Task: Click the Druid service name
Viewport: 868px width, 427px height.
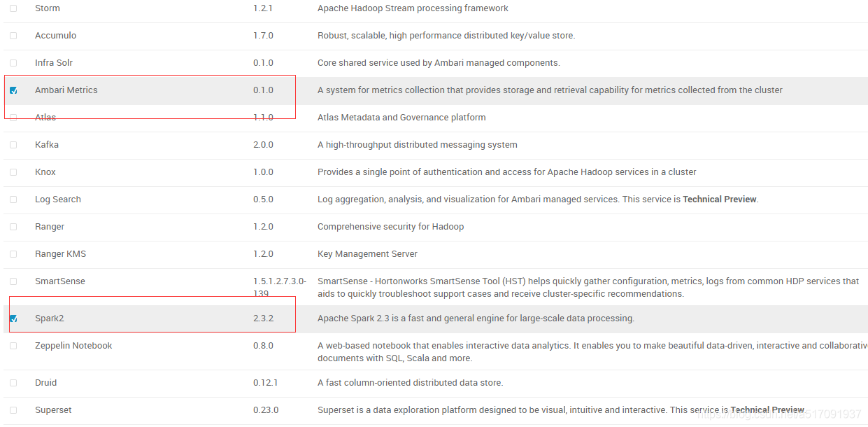Action: point(46,383)
